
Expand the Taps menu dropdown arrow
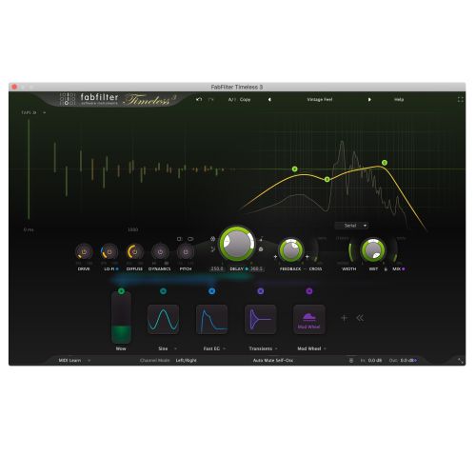[45, 112]
